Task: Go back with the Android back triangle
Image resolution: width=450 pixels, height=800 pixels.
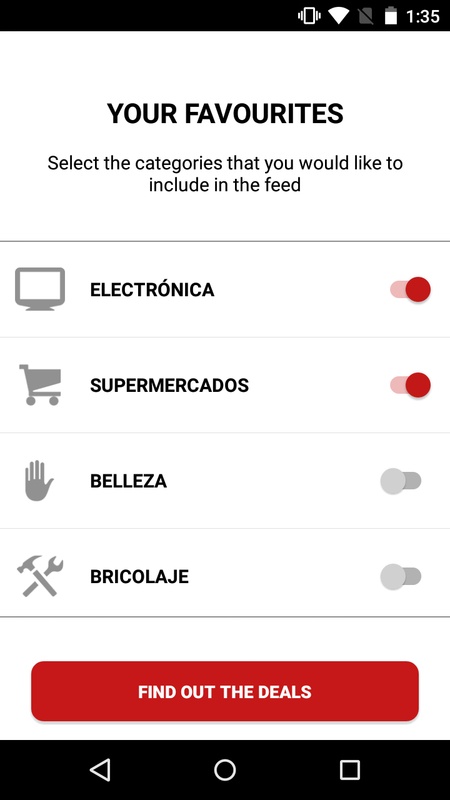Action: [100, 769]
